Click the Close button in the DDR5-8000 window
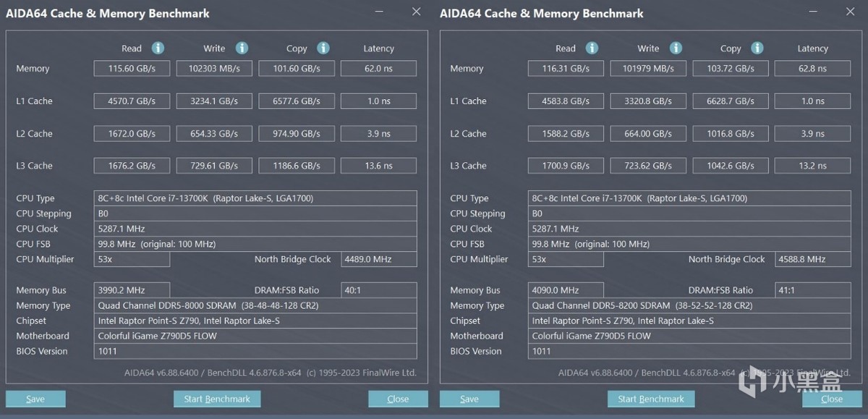 pyautogui.click(x=398, y=399)
